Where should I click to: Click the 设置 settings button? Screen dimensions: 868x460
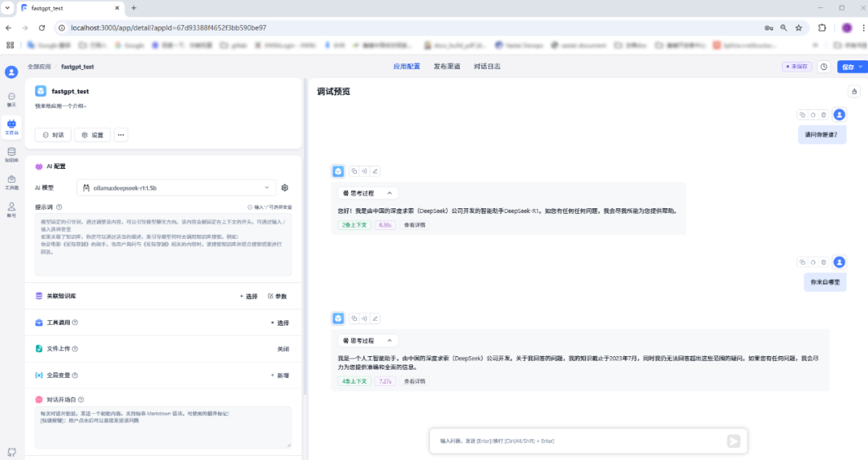tap(92, 134)
